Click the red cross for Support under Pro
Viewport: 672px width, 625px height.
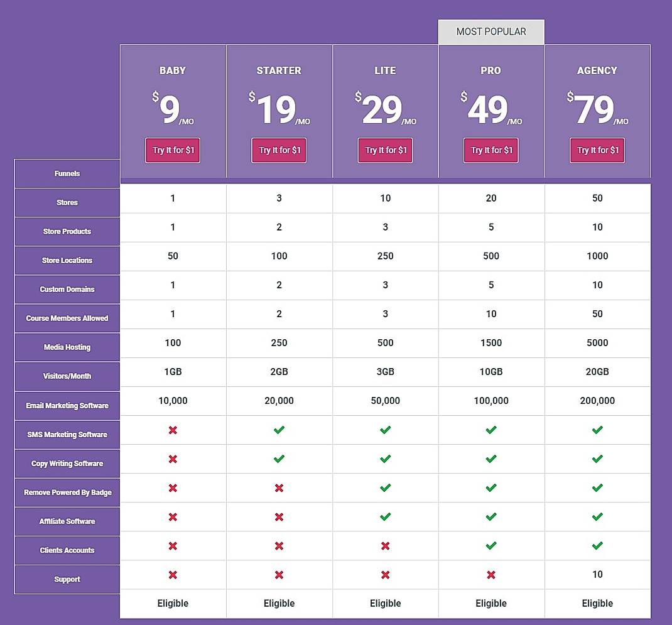pyautogui.click(x=491, y=575)
